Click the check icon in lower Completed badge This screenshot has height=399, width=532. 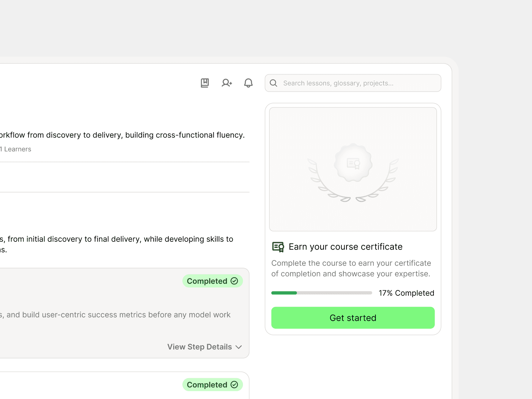pyautogui.click(x=234, y=384)
